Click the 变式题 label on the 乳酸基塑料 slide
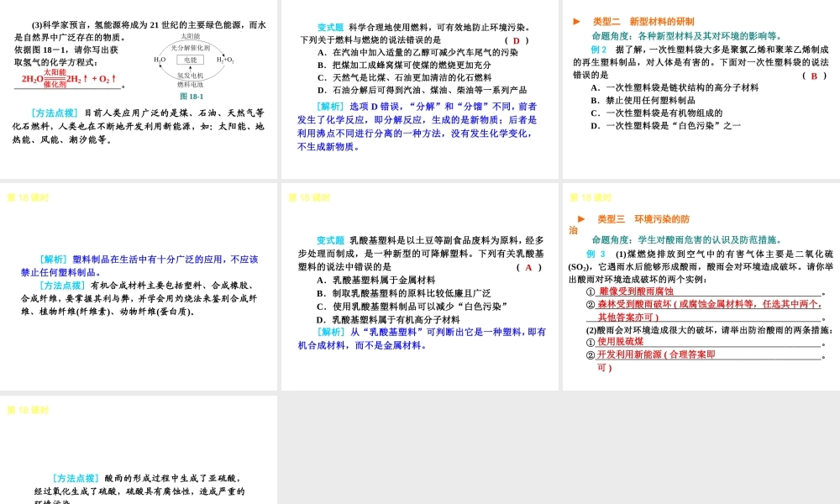 click(x=330, y=240)
